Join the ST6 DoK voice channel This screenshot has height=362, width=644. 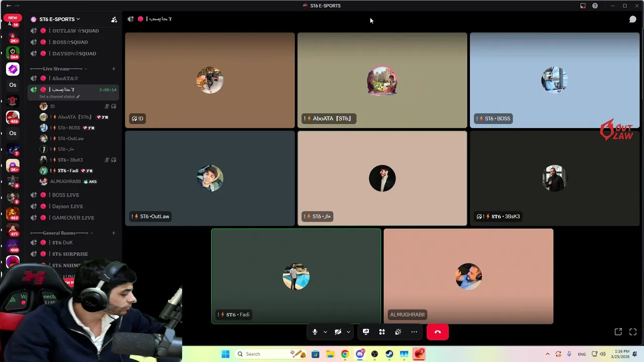(73, 243)
